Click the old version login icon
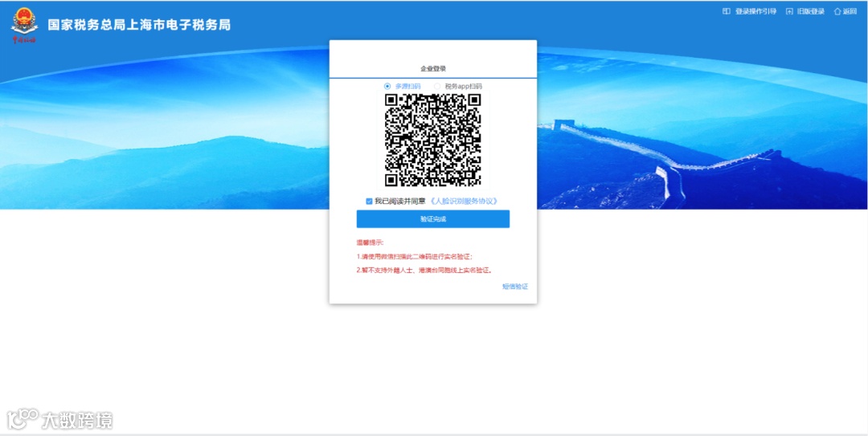 (x=789, y=11)
